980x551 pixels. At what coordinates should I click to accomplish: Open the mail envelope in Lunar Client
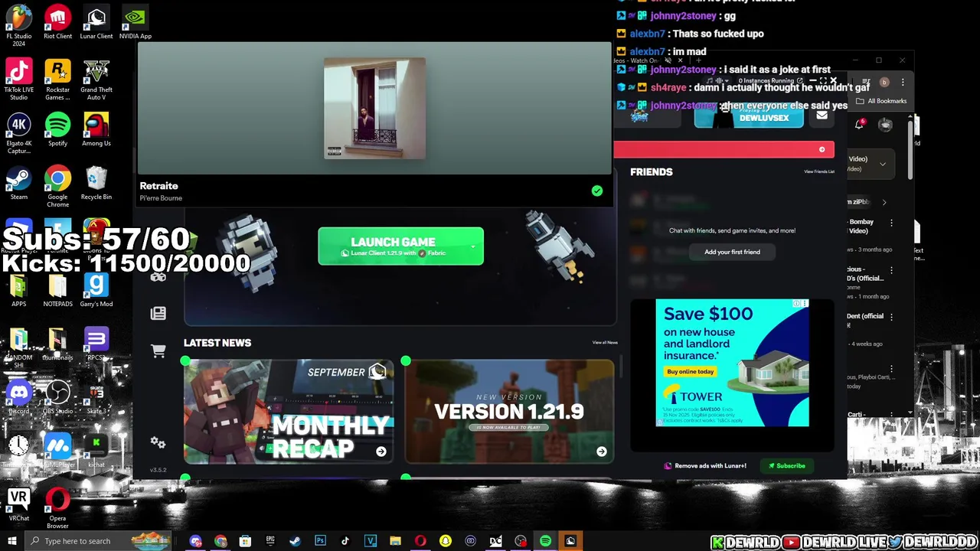point(822,116)
